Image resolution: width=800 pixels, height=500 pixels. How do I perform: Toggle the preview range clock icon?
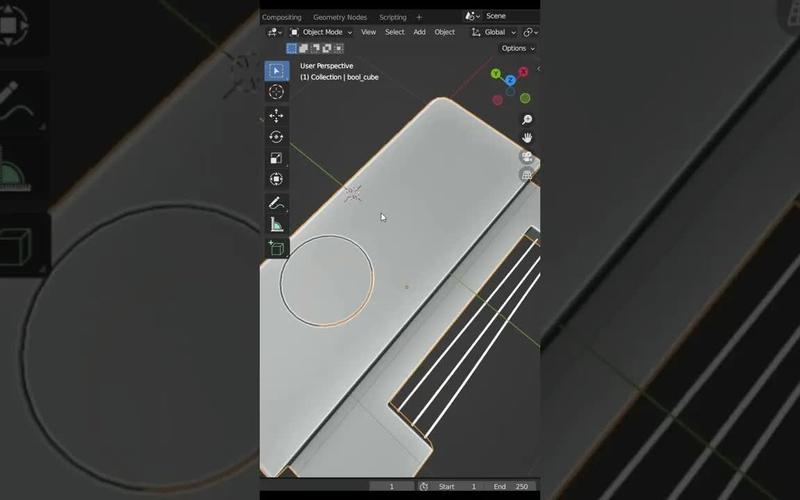[424, 487]
